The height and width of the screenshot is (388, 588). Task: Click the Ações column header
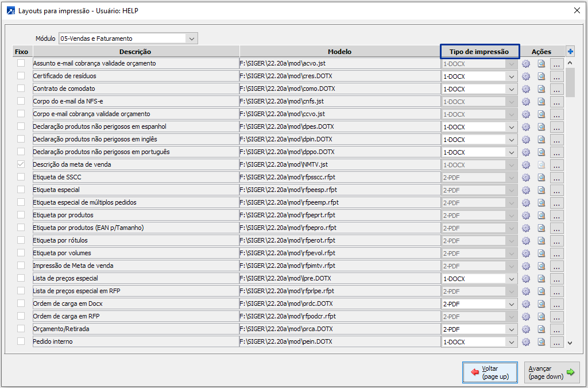tap(541, 51)
